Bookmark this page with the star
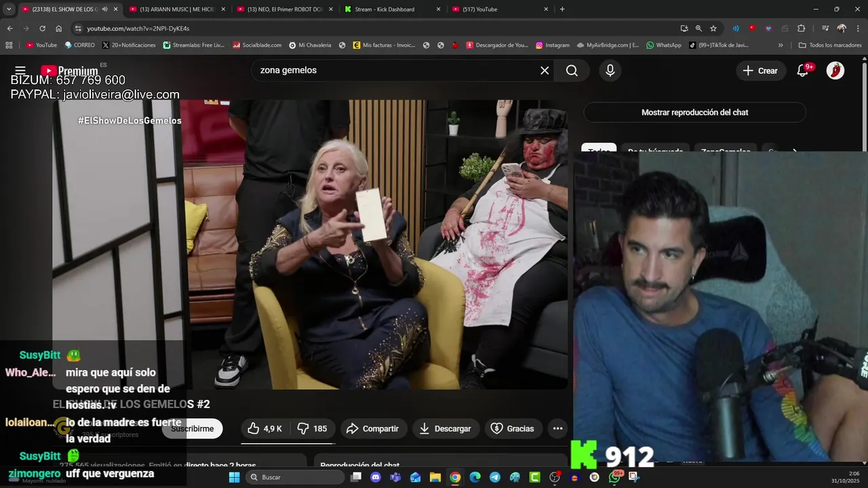Screen dimensions: 868x488 click(713, 28)
